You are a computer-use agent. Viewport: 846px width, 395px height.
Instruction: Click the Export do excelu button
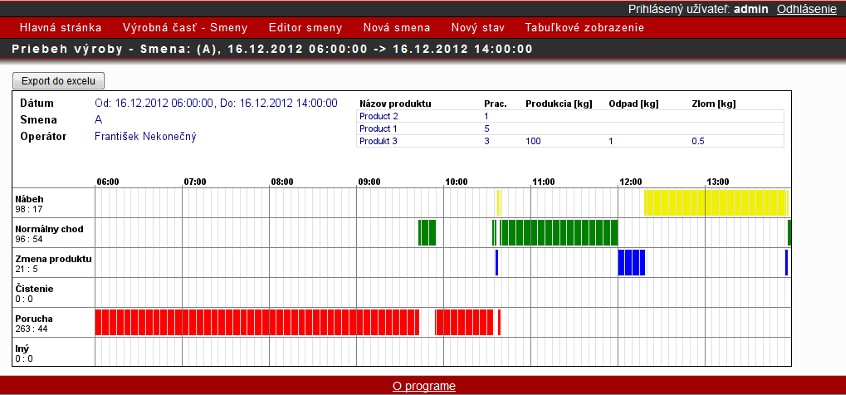[x=58, y=81]
